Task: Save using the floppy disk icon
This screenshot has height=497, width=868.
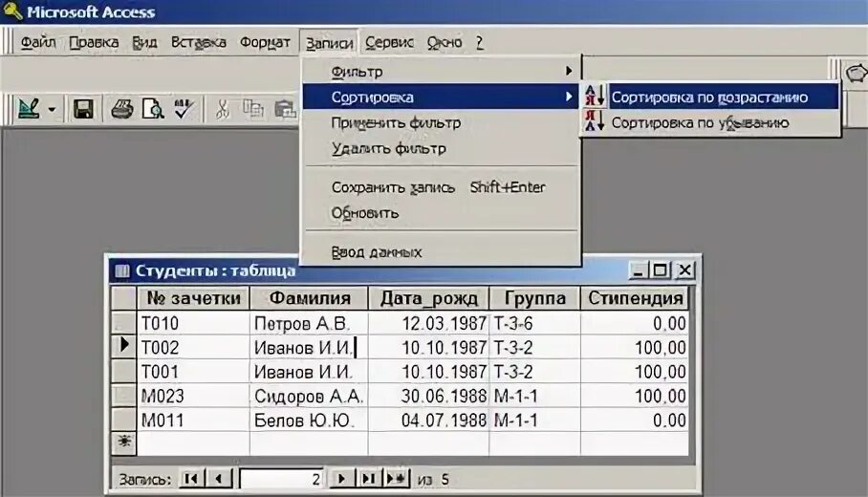Action: coord(83,109)
